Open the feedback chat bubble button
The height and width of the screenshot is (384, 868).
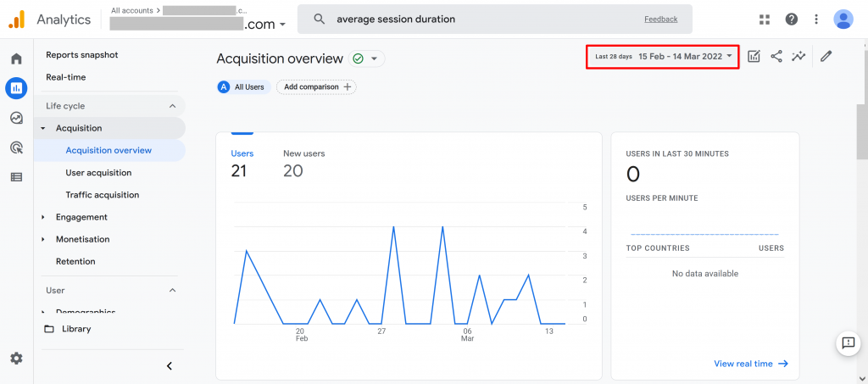click(x=848, y=343)
